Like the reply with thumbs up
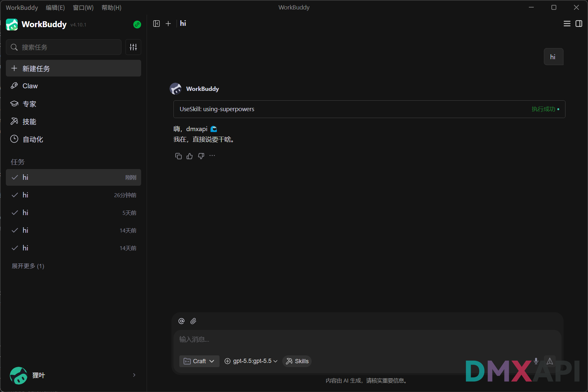The width and height of the screenshot is (588, 392). [190, 156]
